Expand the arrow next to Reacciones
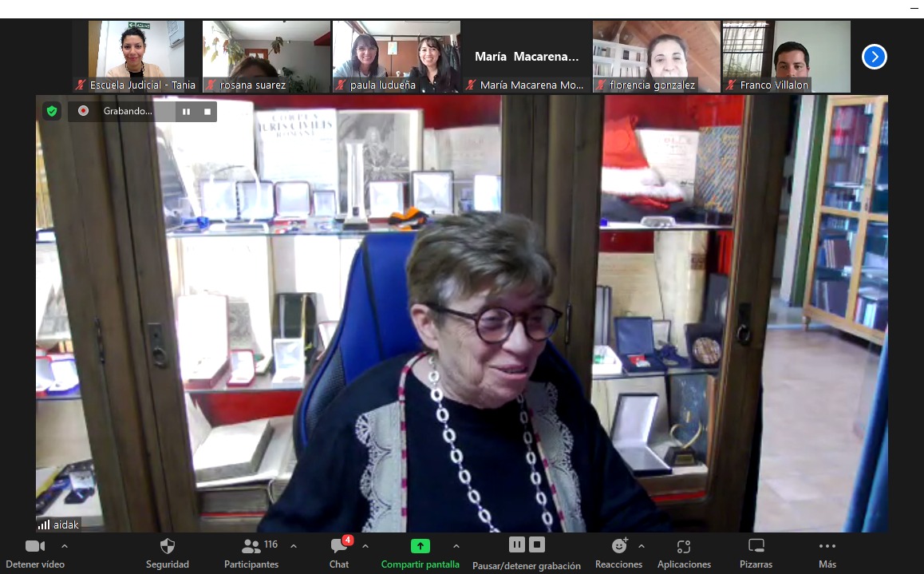 [x=642, y=546]
